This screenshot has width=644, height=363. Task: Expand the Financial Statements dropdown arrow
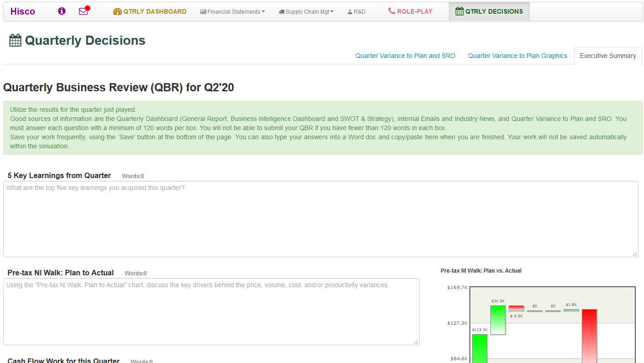[x=263, y=12]
